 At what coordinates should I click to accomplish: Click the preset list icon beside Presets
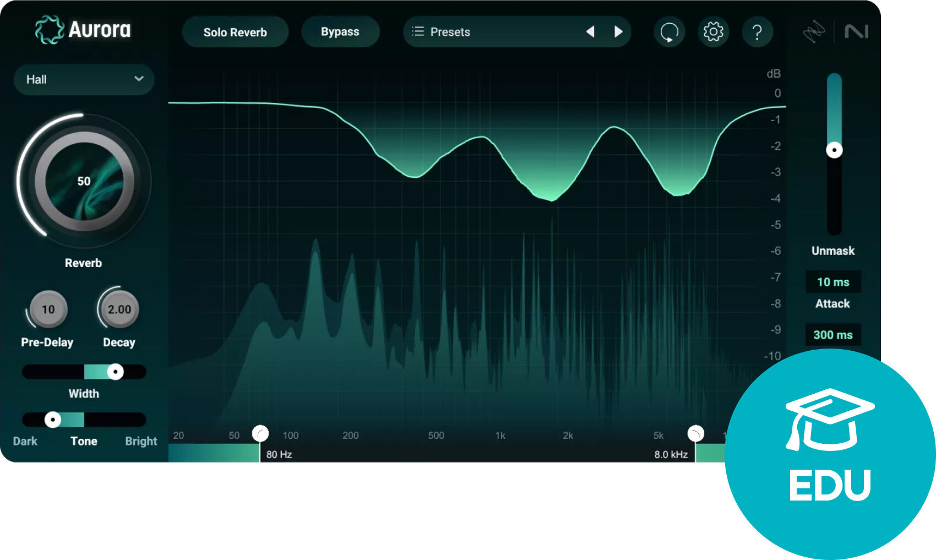click(x=418, y=32)
